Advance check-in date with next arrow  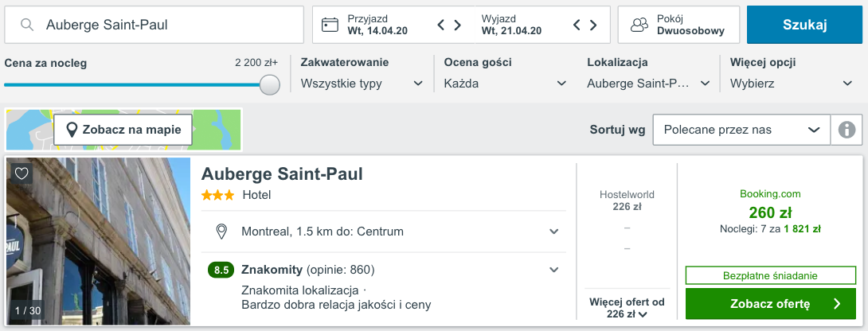point(458,25)
